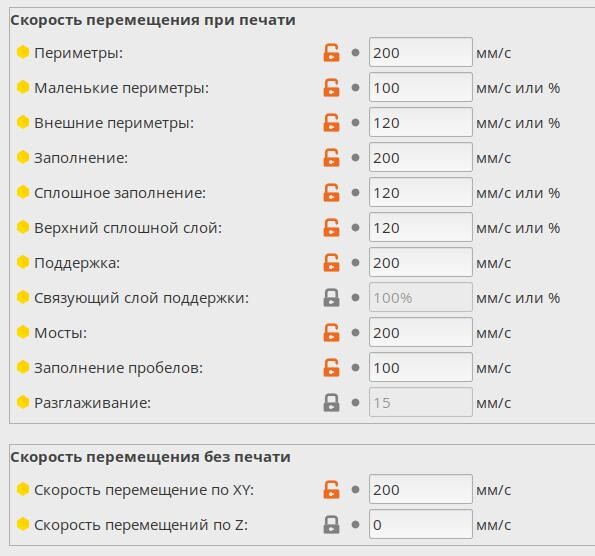
Task: Click the Заполнение пробелов orange lock icon
Action: [x=331, y=367]
